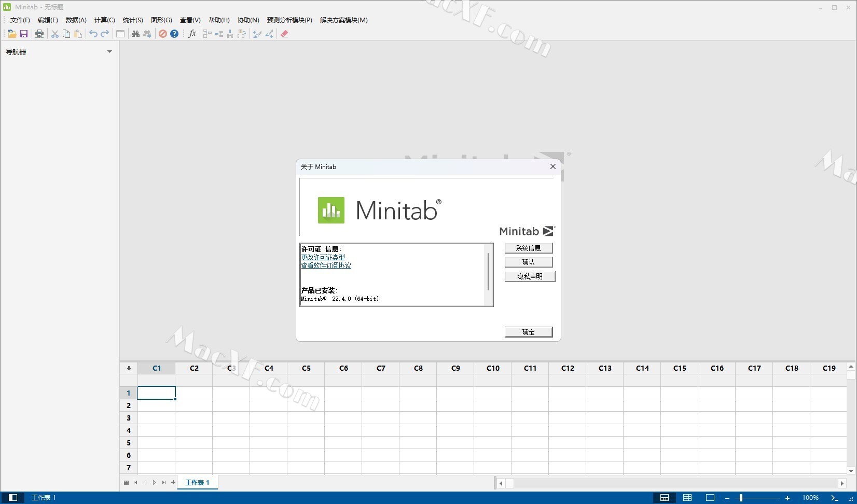
Task: Open the 数据(A) menu
Action: click(x=76, y=20)
